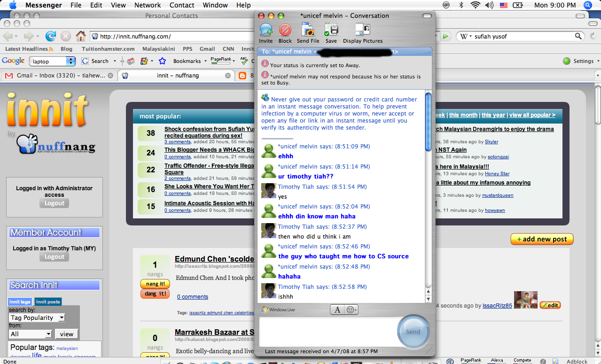Image resolution: width=601 pixels, height=364 pixels.
Task: Open the Messenger application menu
Action: pyautogui.click(x=44, y=5)
